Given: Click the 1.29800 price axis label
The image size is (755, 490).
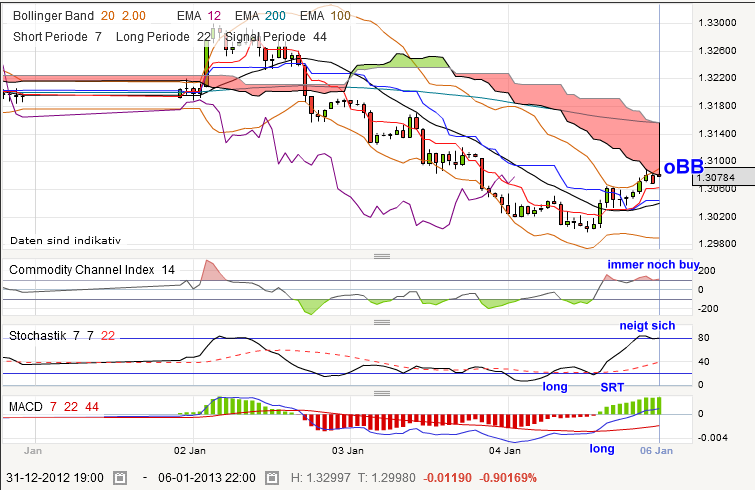Looking at the screenshot, I should click(717, 244).
